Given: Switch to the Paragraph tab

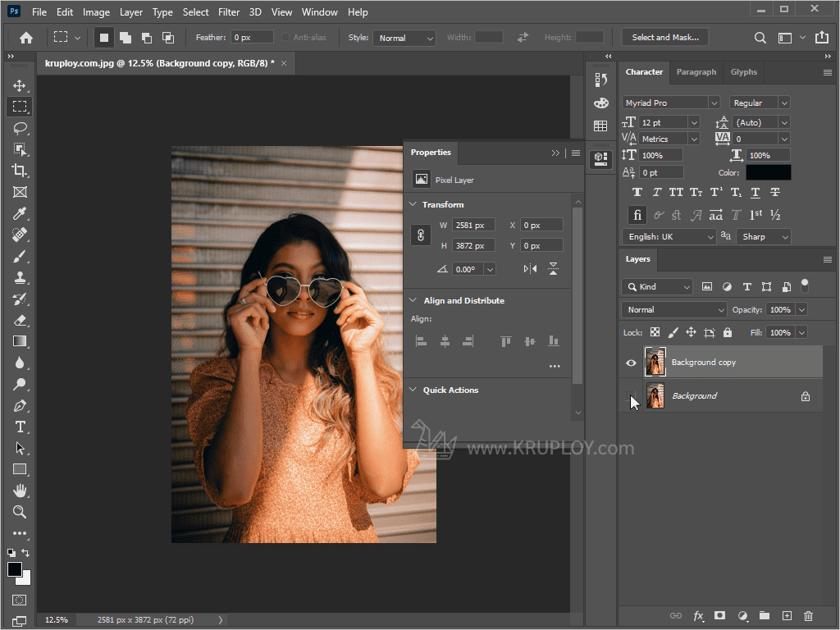Looking at the screenshot, I should (x=696, y=72).
